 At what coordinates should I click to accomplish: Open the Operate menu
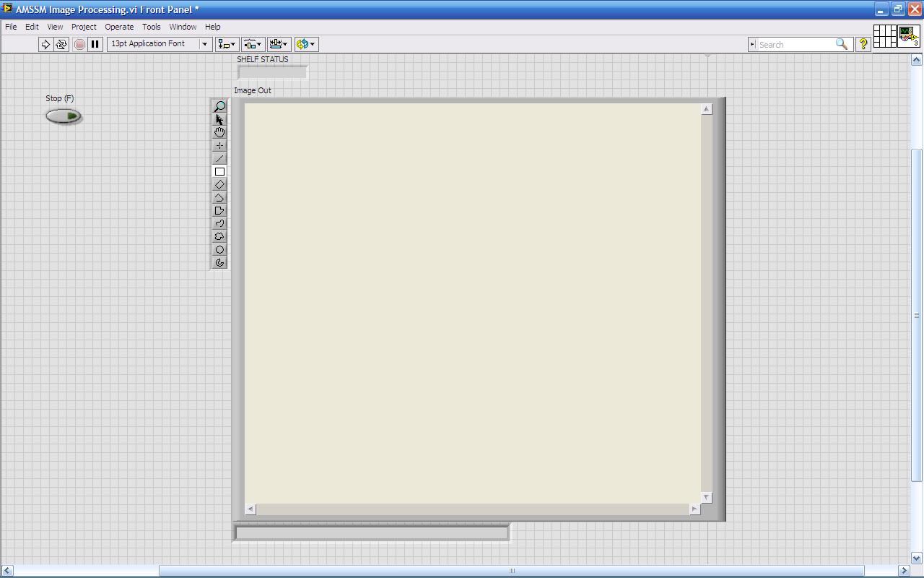pyautogui.click(x=119, y=27)
